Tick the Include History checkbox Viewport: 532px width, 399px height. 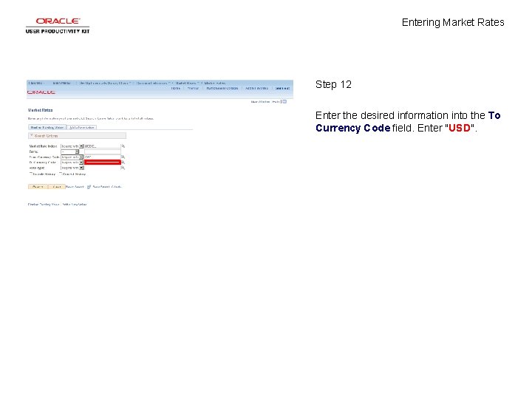[x=31, y=174]
